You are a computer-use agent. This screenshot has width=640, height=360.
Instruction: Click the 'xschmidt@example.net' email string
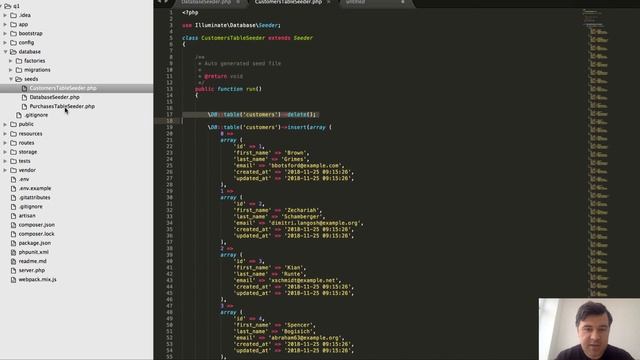click(x=304, y=280)
